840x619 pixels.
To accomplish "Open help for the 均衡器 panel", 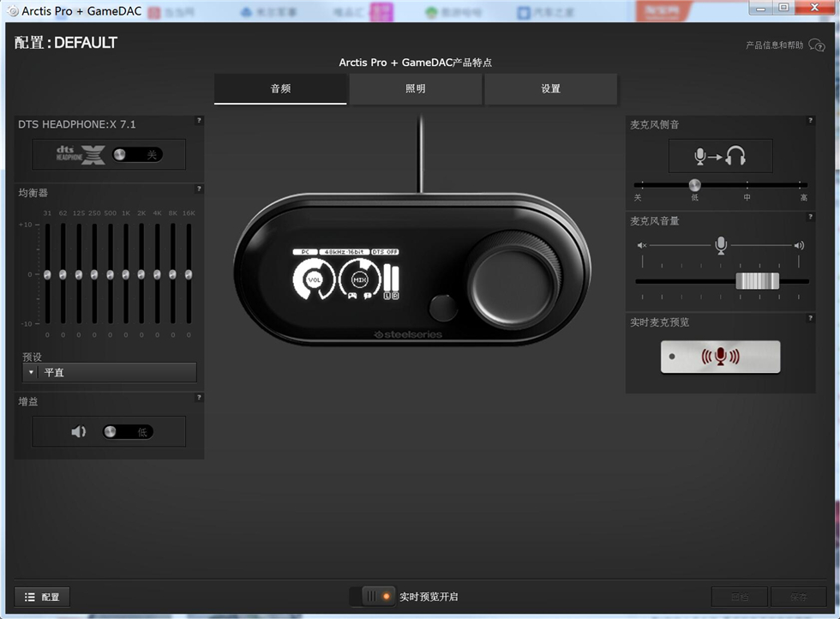I will pyautogui.click(x=199, y=189).
